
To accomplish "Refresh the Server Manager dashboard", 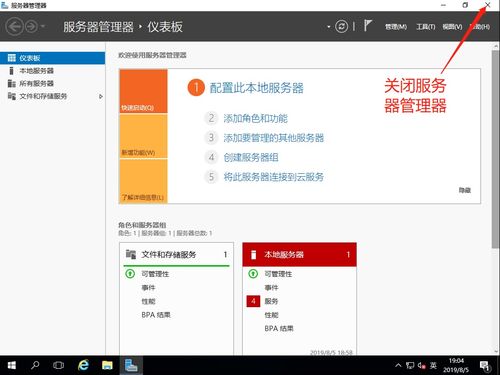I will coord(341,26).
